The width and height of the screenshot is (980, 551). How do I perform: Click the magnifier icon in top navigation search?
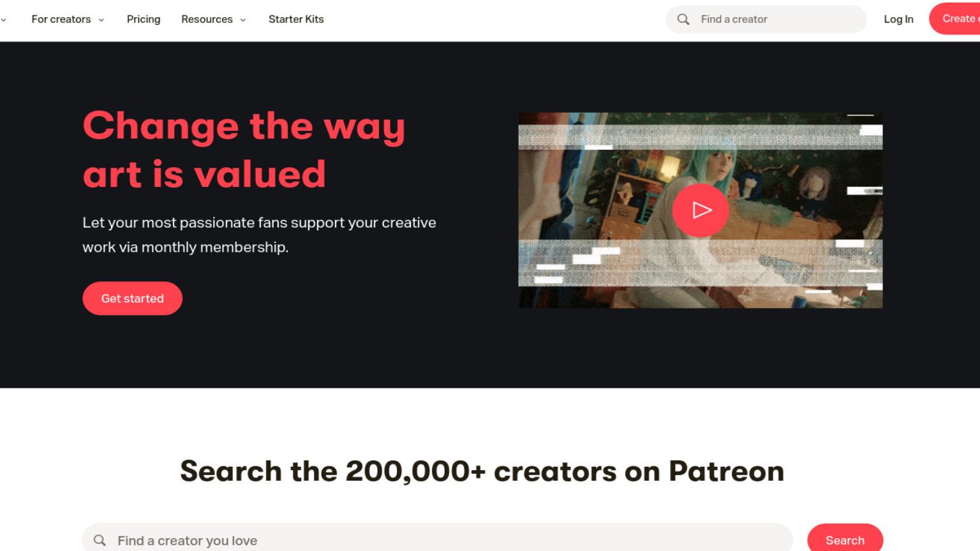tap(683, 19)
